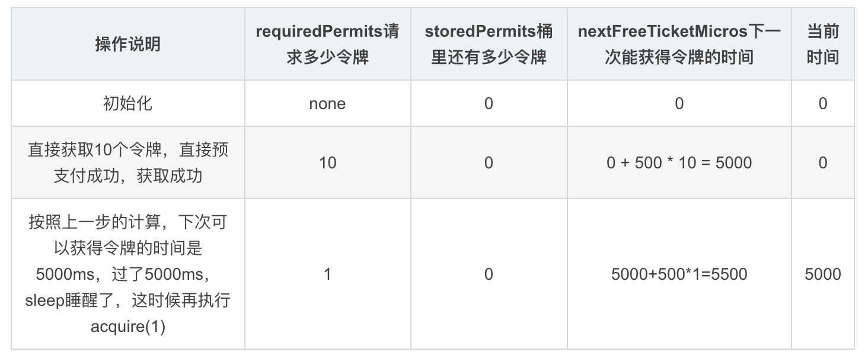The width and height of the screenshot is (868, 358).
Task: Click the 直接获取10个令牌 description cell
Action: [128, 162]
